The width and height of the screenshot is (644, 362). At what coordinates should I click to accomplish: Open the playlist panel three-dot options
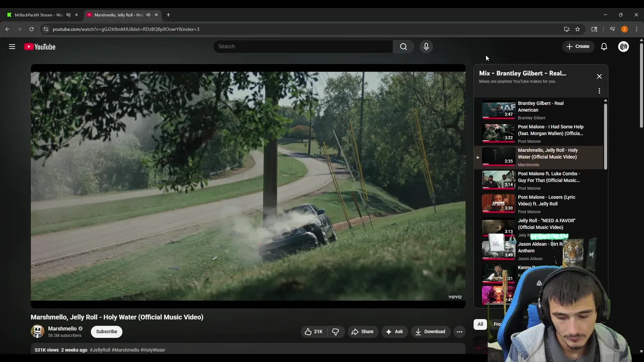[599, 91]
